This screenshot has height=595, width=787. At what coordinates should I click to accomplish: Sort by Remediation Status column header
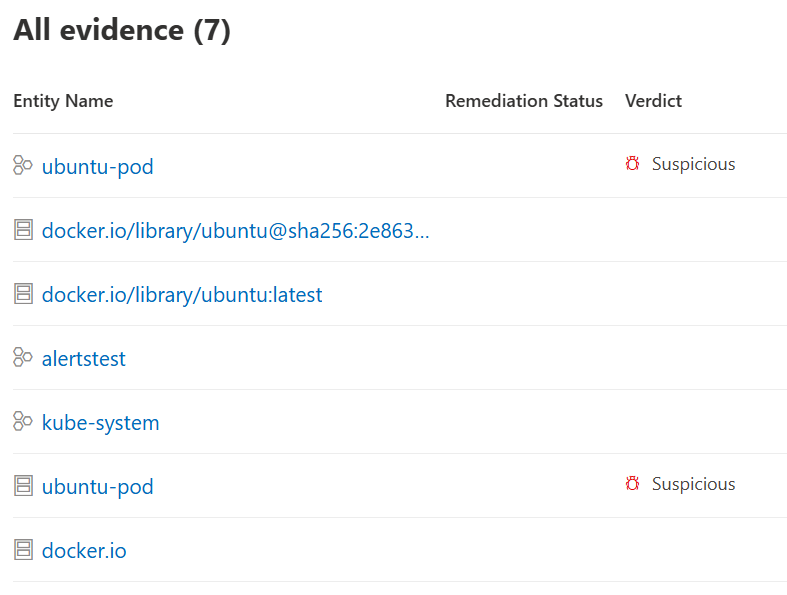524,101
